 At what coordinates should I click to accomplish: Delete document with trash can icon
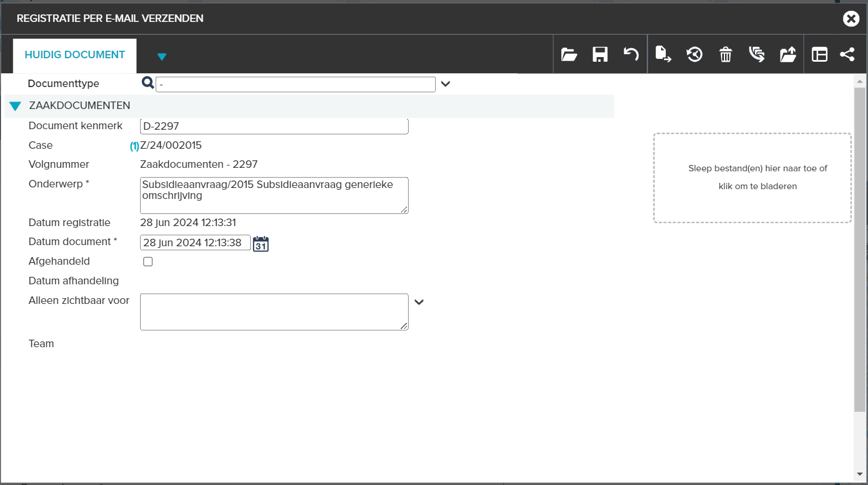pyautogui.click(x=726, y=54)
